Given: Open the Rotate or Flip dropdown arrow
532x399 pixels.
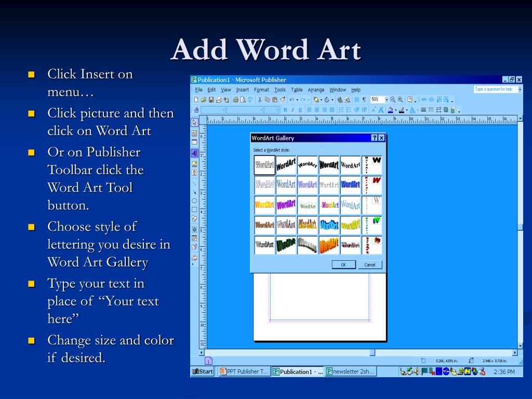Looking at the screenshot, I should tap(332, 100).
